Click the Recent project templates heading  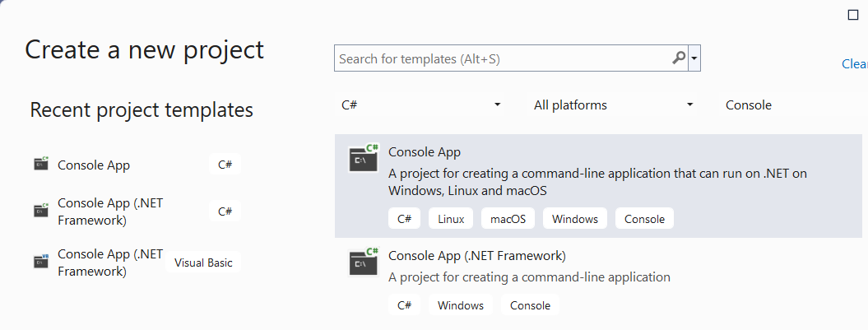point(142,109)
